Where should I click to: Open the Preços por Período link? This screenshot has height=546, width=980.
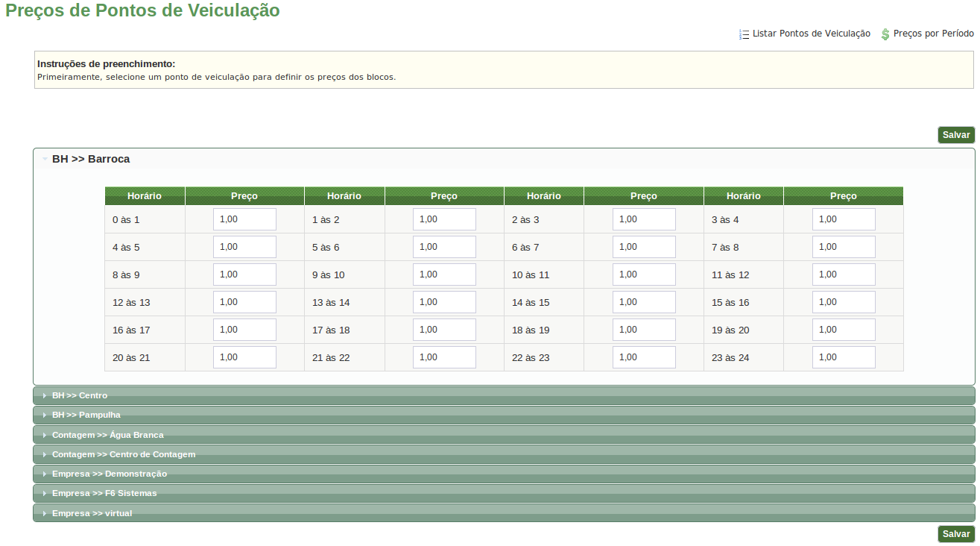933,34
